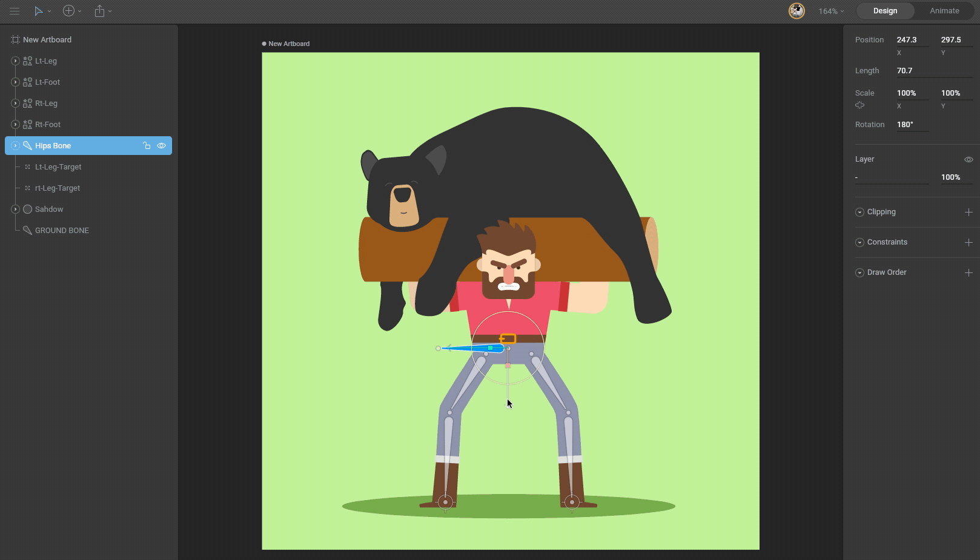Click the Hips Bone tip handle on canvas
The image size is (980, 560).
[439, 349]
